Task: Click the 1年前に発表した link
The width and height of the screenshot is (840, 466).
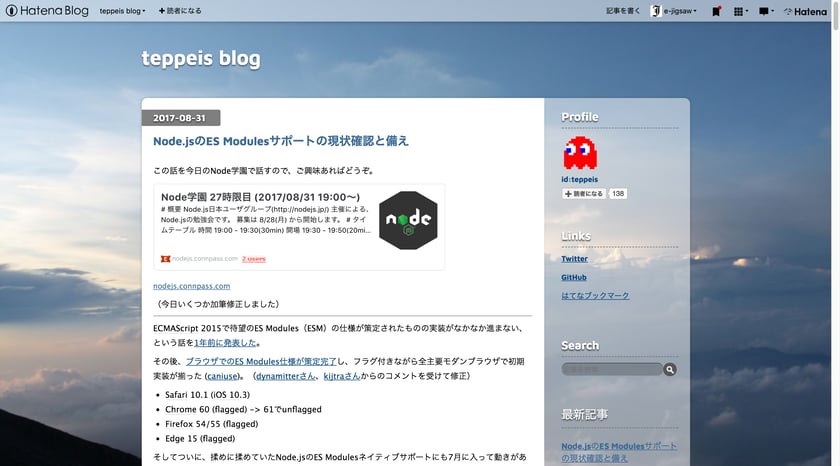Action: [226, 343]
